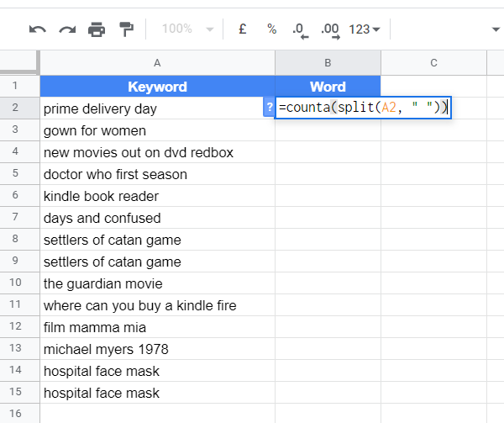This screenshot has height=423, width=504.
Task: Select column C header
Action: [434, 63]
